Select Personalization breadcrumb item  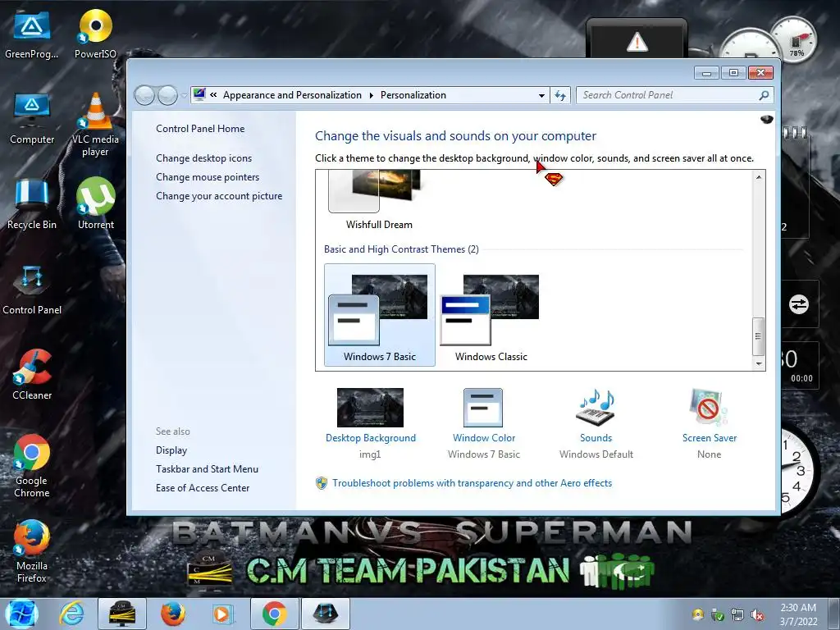coord(413,95)
